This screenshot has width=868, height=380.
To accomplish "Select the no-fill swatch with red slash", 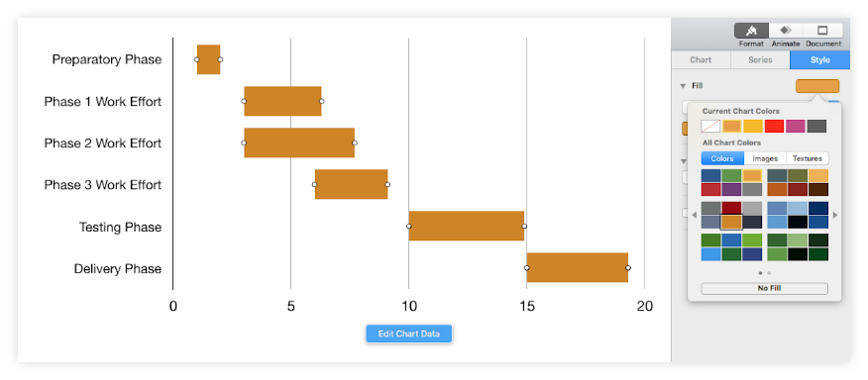I will pyautogui.click(x=710, y=126).
